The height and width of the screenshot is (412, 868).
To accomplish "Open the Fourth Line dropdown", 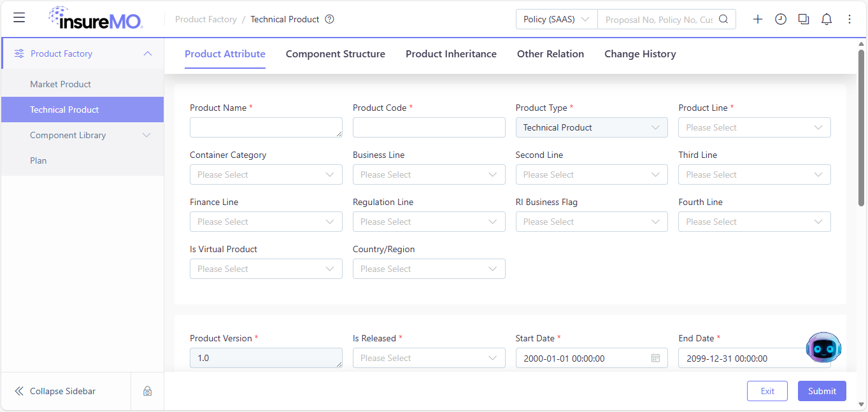I will [x=755, y=222].
